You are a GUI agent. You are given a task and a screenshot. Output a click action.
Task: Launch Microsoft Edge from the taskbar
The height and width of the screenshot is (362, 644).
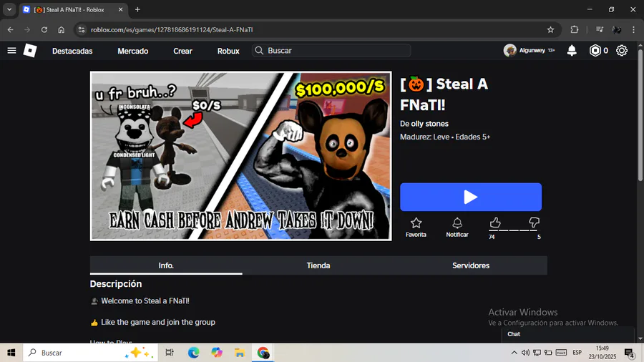pos(193,353)
